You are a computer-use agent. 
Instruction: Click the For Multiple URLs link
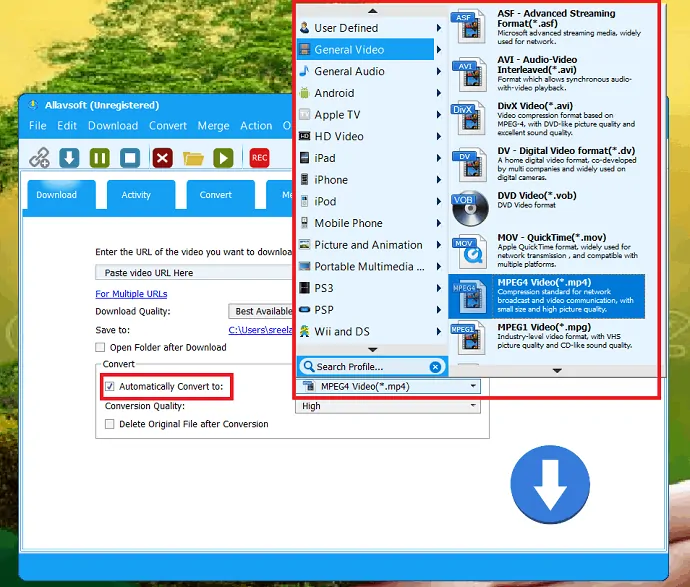(x=131, y=294)
